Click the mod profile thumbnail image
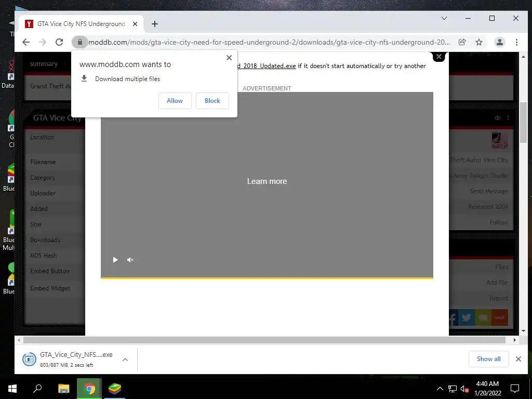 coord(500,140)
